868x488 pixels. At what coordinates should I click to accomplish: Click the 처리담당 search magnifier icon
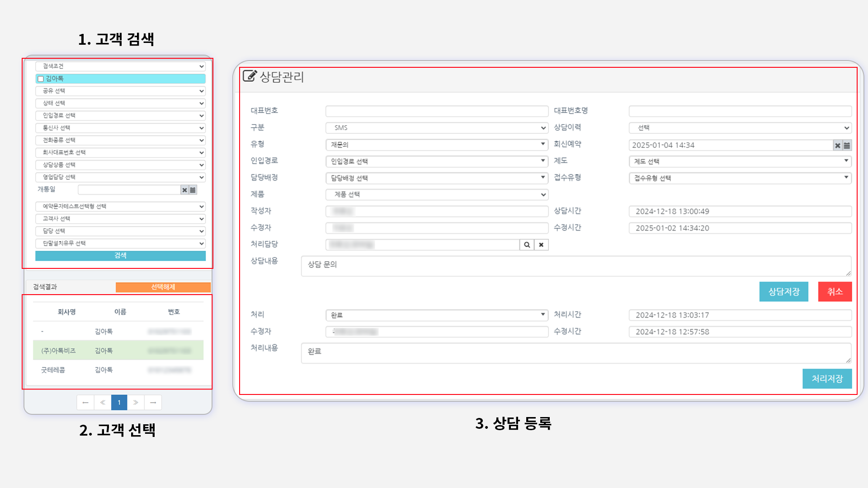pos(527,245)
